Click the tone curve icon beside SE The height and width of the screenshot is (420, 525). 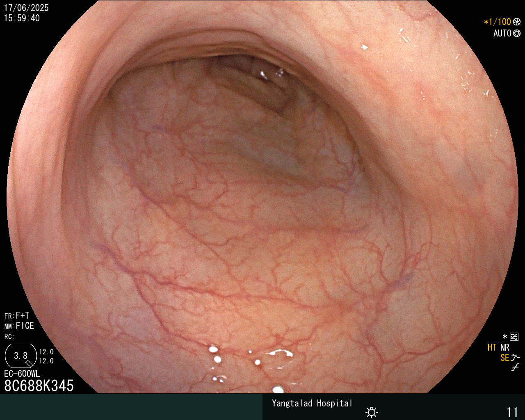tap(515, 358)
